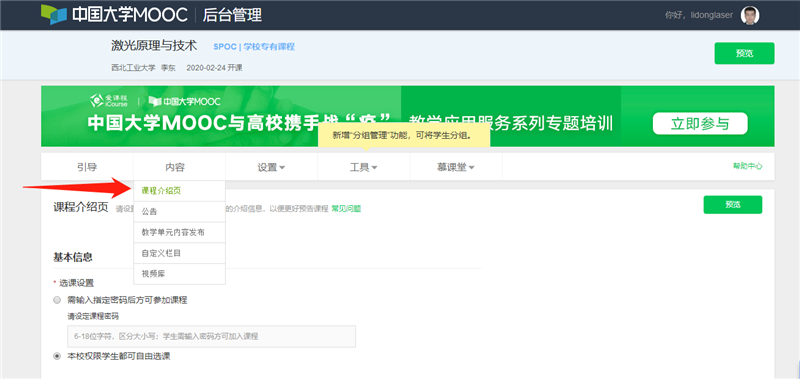The image size is (800, 379).
Task: Click the 立即参与 banner button
Action: click(x=700, y=124)
